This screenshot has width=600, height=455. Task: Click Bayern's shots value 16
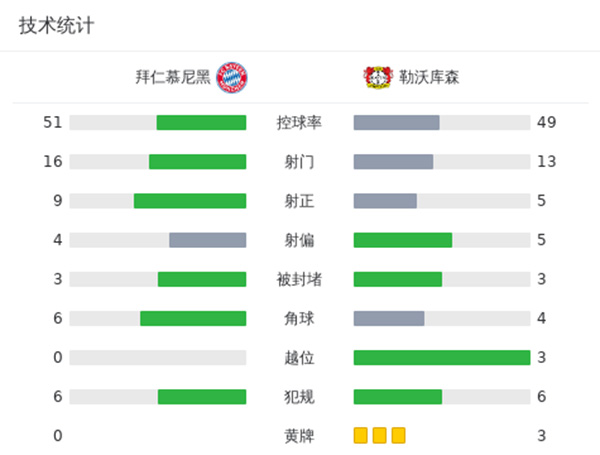(52, 162)
